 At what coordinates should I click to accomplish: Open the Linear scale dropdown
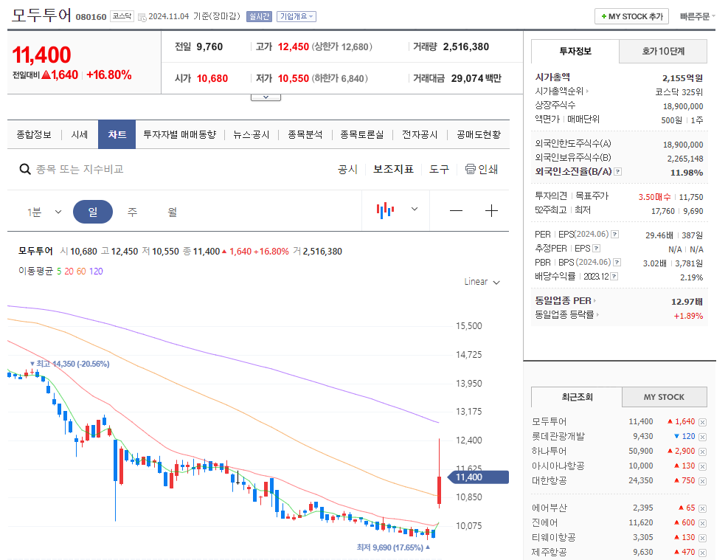pos(482,282)
